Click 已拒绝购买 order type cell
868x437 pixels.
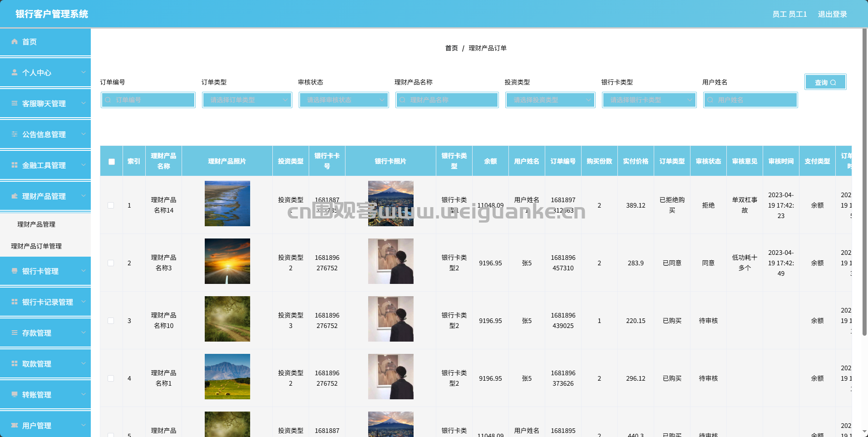(672, 205)
